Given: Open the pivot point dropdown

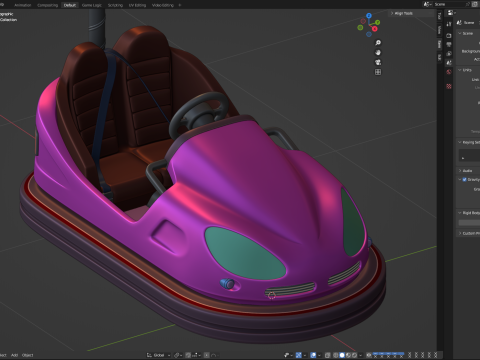Looking at the screenshot, I should pos(179,355).
